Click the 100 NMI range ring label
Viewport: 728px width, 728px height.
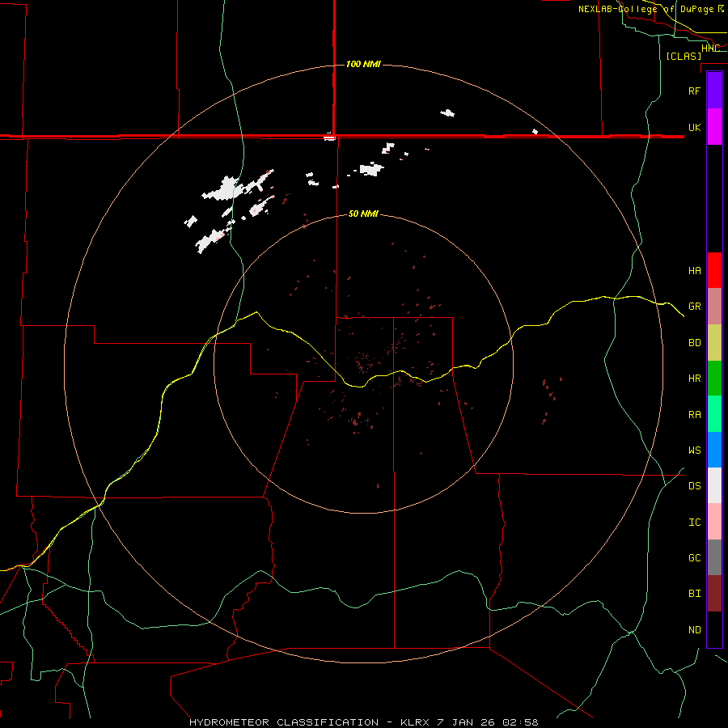[363, 64]
